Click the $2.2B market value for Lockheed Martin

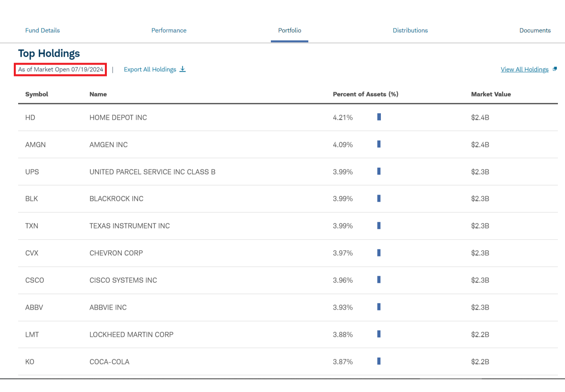tap(480, 334)
